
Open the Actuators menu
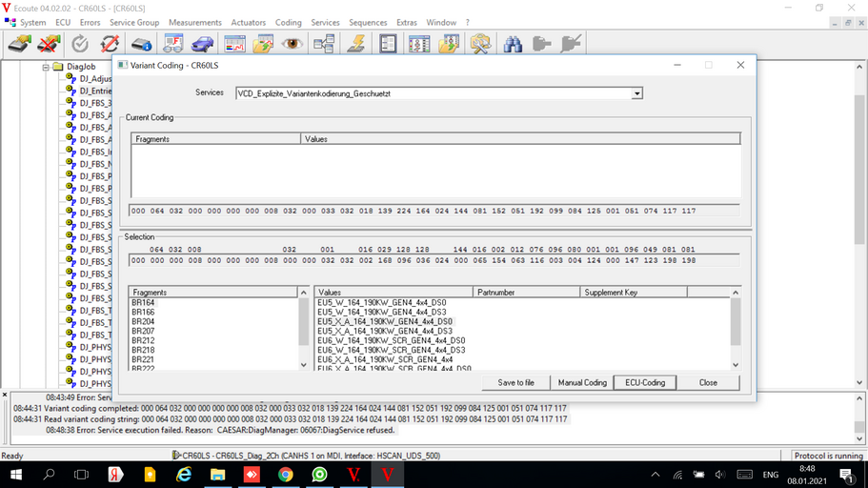[x=248, y=23]
